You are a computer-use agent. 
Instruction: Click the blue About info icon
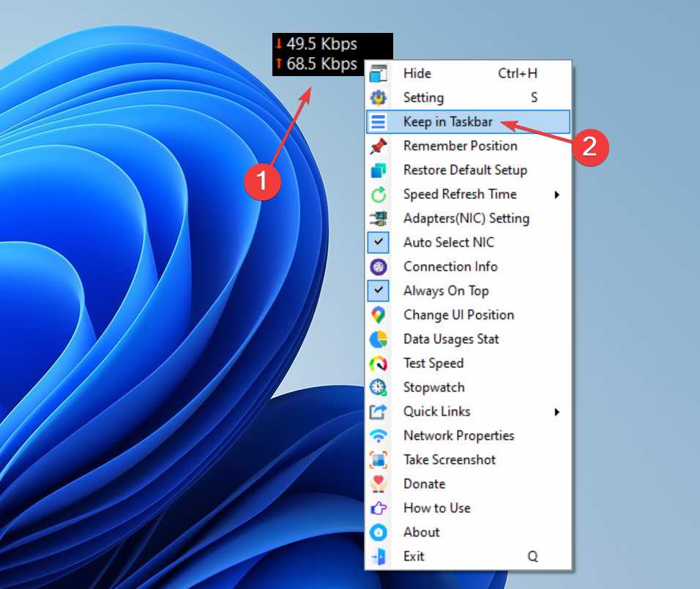tap(378, 533)
